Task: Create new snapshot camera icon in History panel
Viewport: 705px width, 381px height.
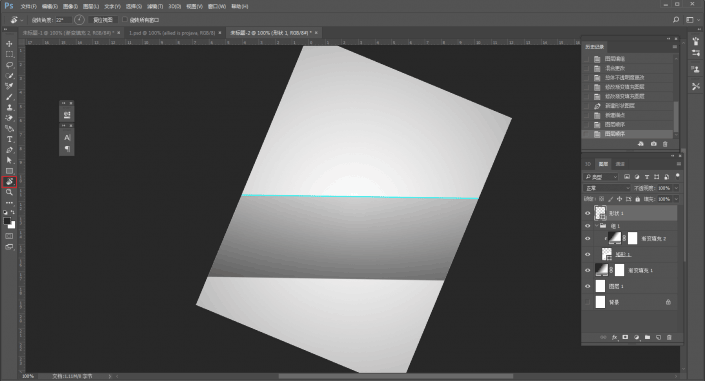Action: 653,144
